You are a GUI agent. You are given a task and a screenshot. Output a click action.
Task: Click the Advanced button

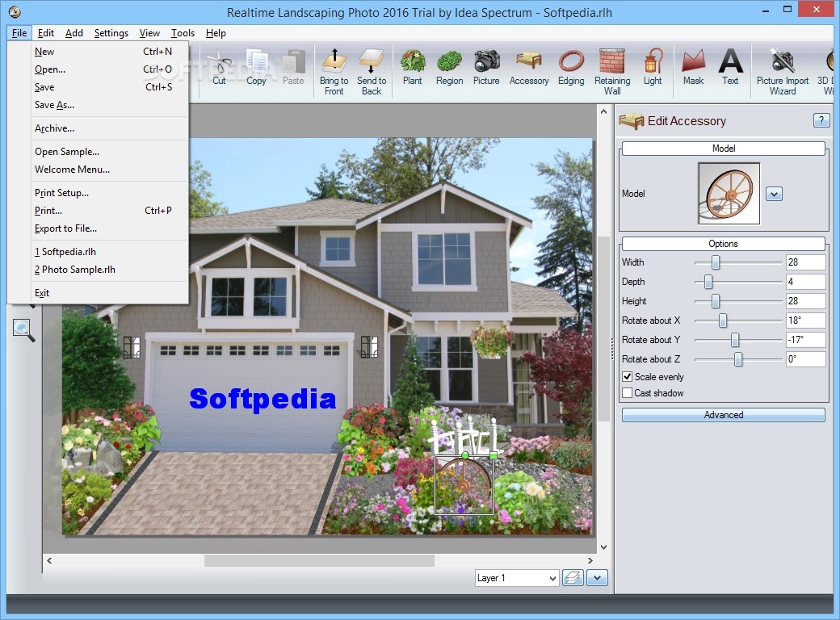tap(723, 415)
